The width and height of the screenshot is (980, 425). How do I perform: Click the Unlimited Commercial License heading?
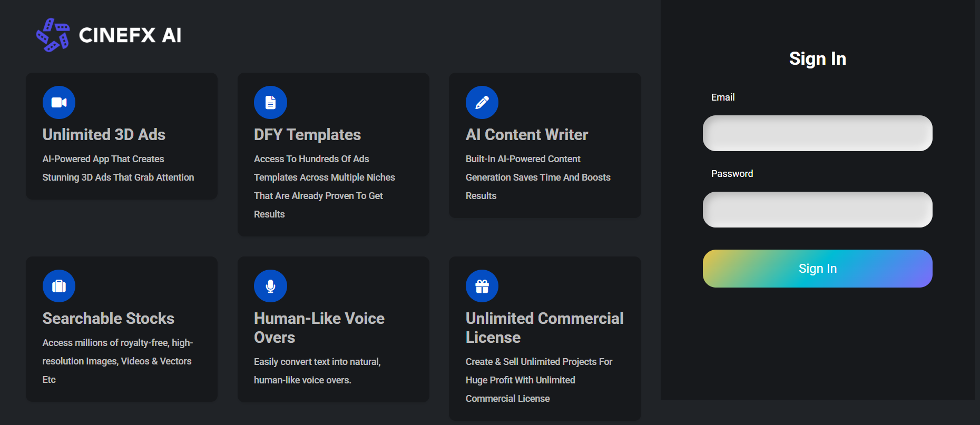(544, 328)
